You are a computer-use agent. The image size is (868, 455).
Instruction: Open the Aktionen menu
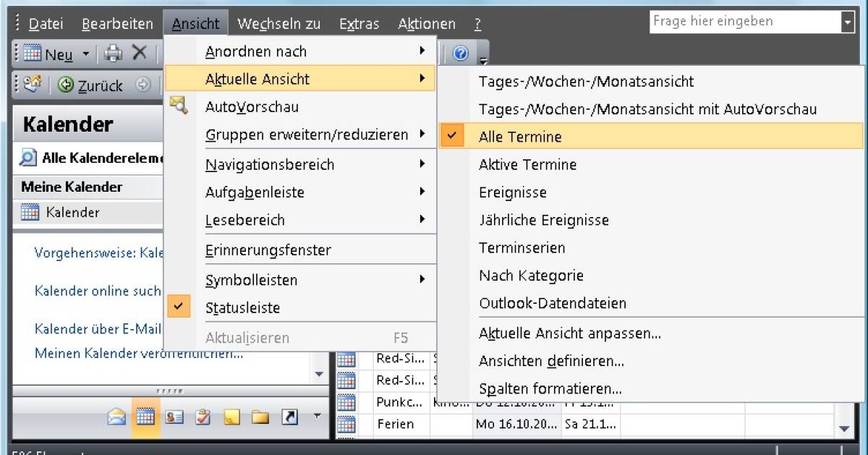[x=427, y=24]
